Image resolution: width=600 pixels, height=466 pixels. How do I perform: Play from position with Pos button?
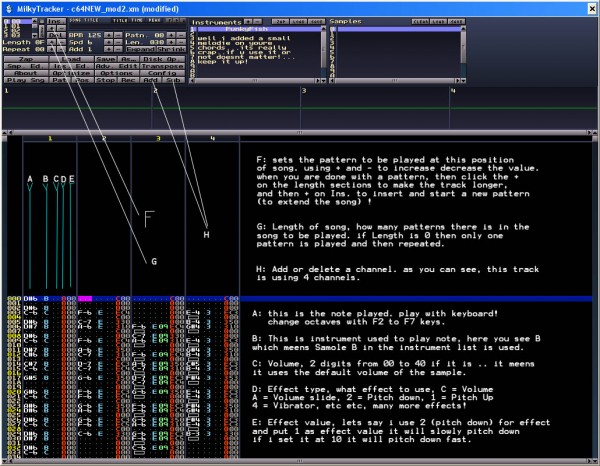pyautogui.click(x=83, y=80)
